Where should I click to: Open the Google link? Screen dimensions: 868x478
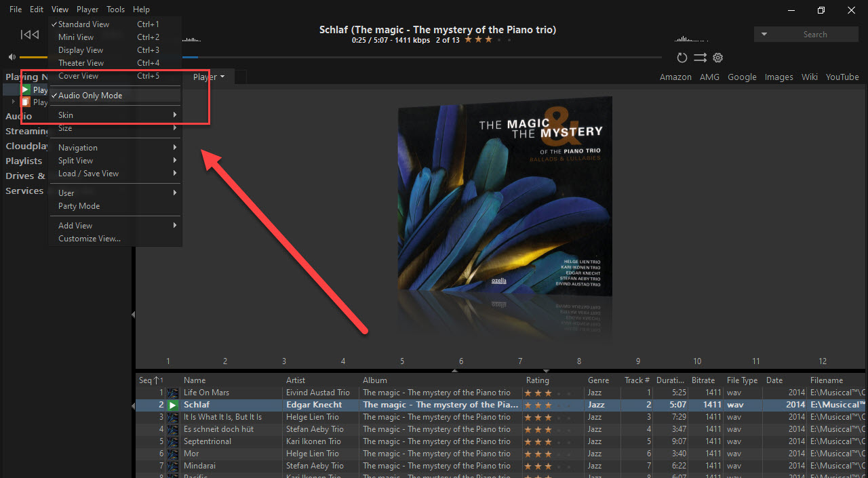[x=742, y=77]
